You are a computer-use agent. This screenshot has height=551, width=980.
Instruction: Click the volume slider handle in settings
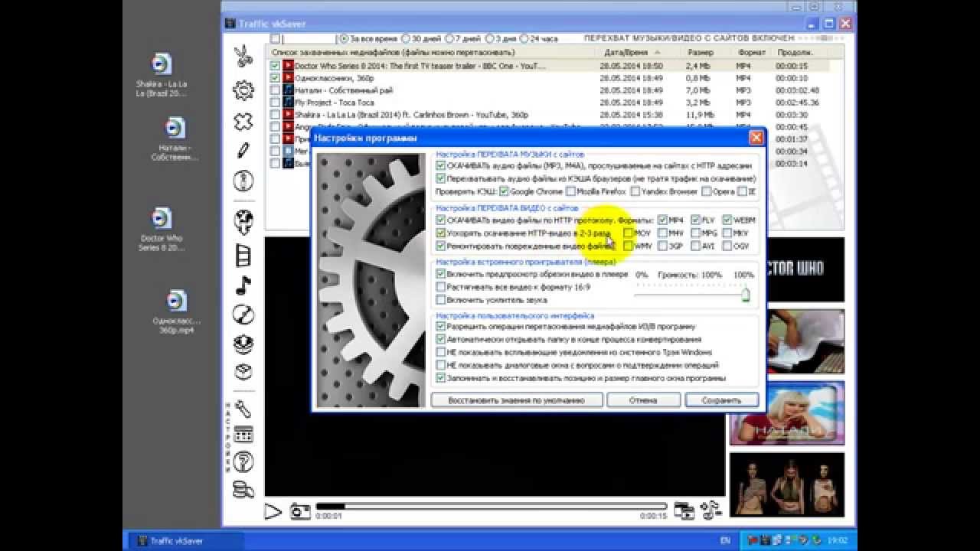746,295
